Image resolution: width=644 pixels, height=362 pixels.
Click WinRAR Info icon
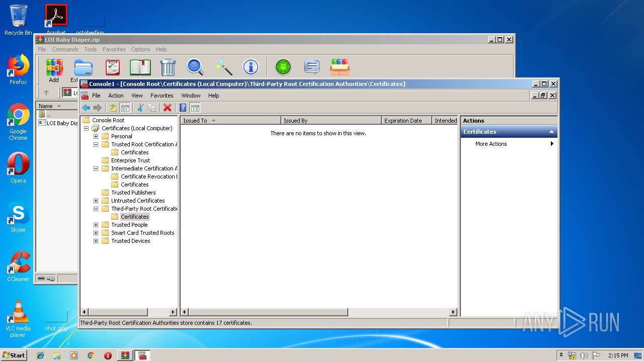[x=251, y=67]
